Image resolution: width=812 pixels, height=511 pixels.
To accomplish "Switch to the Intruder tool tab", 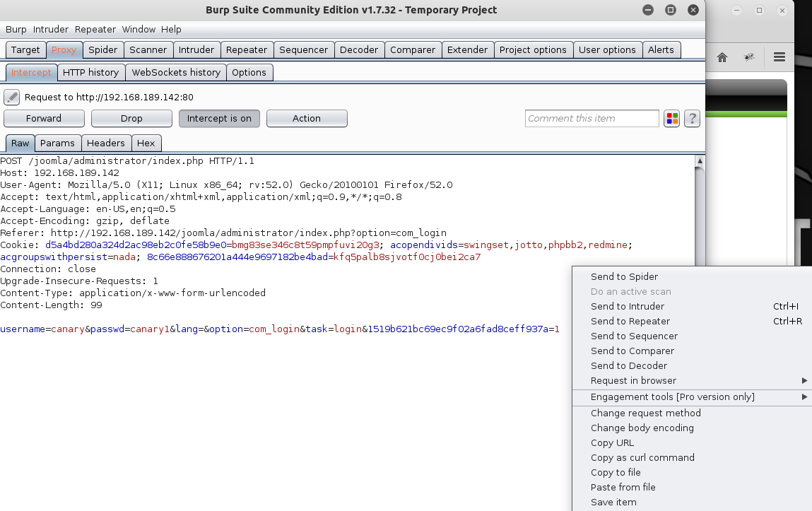I will [196, 49].
